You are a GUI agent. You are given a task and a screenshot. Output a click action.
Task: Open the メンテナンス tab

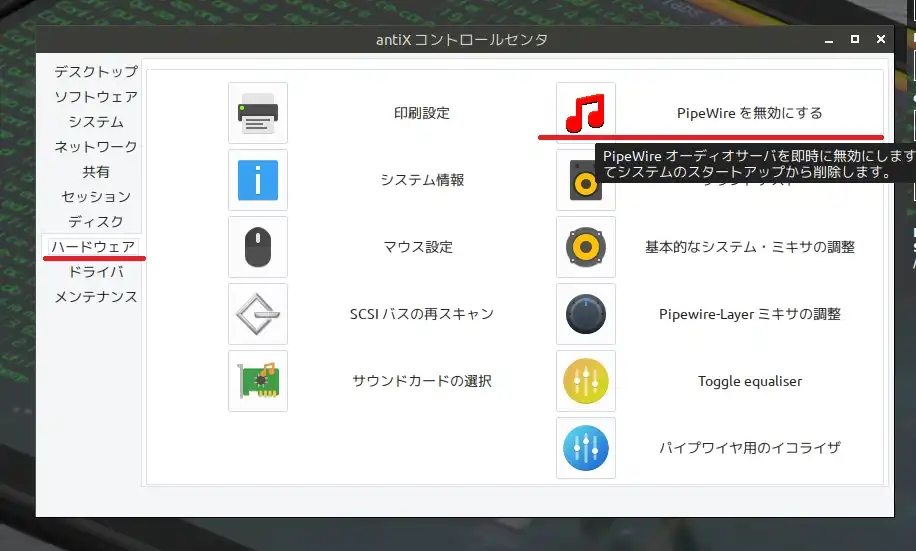pos(96,297)
